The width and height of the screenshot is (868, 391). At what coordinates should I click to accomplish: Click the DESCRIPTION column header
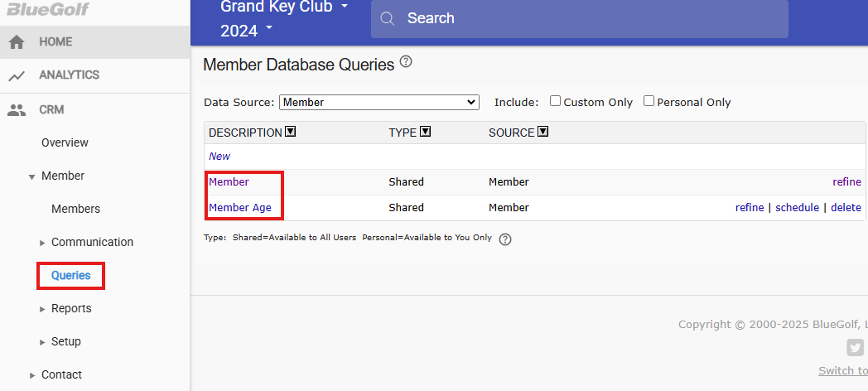pos(245,133)
